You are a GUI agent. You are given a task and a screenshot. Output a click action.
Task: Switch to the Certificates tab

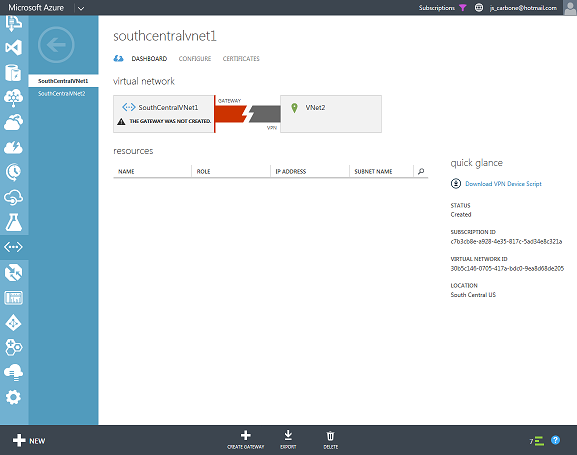pos(241,59)
